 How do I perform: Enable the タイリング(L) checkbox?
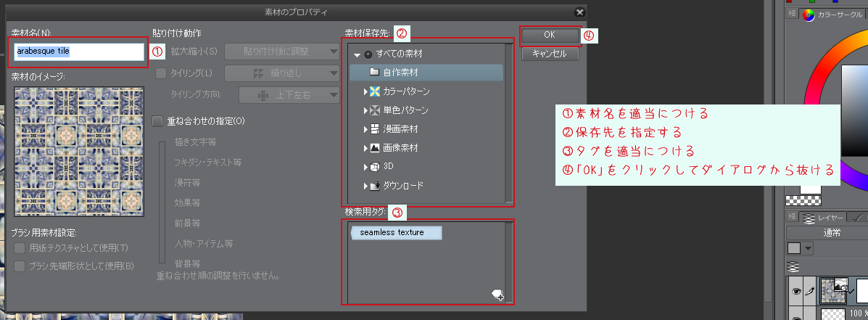160,73
